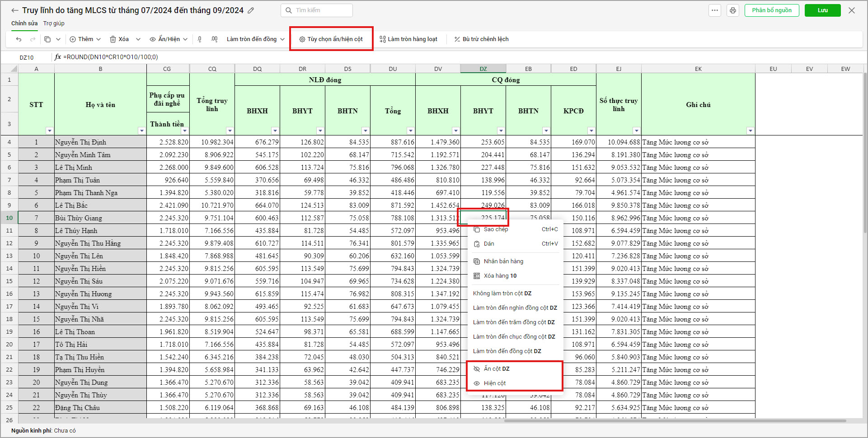Open the Họ và tên column filter

tap(141, 131)
